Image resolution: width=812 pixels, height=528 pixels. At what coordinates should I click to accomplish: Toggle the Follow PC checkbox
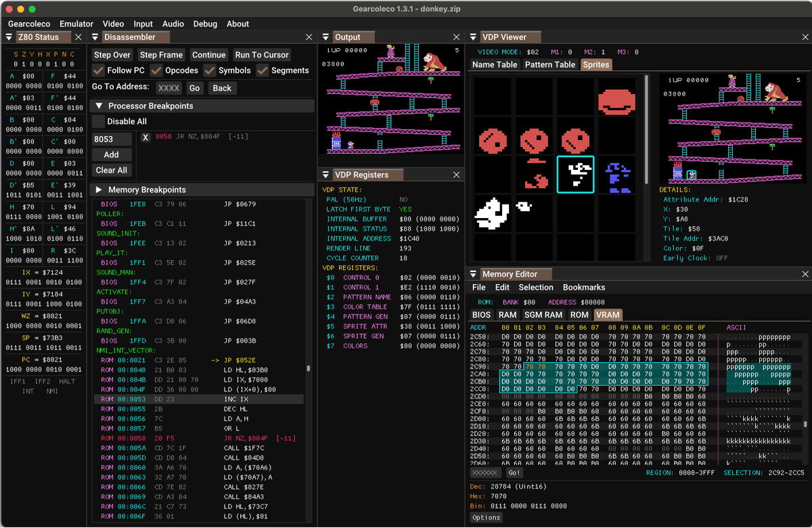(x=99, y=70)
